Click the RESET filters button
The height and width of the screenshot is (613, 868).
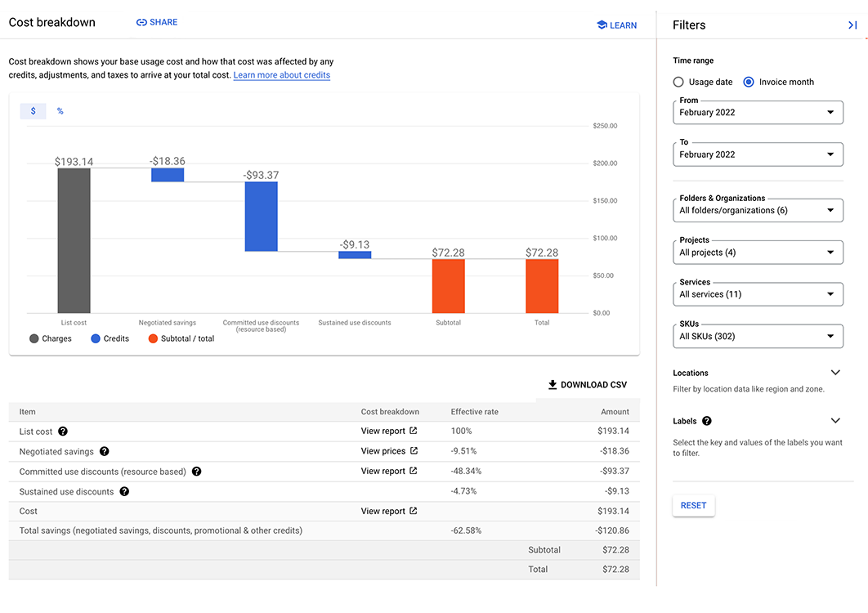point(694,506)
